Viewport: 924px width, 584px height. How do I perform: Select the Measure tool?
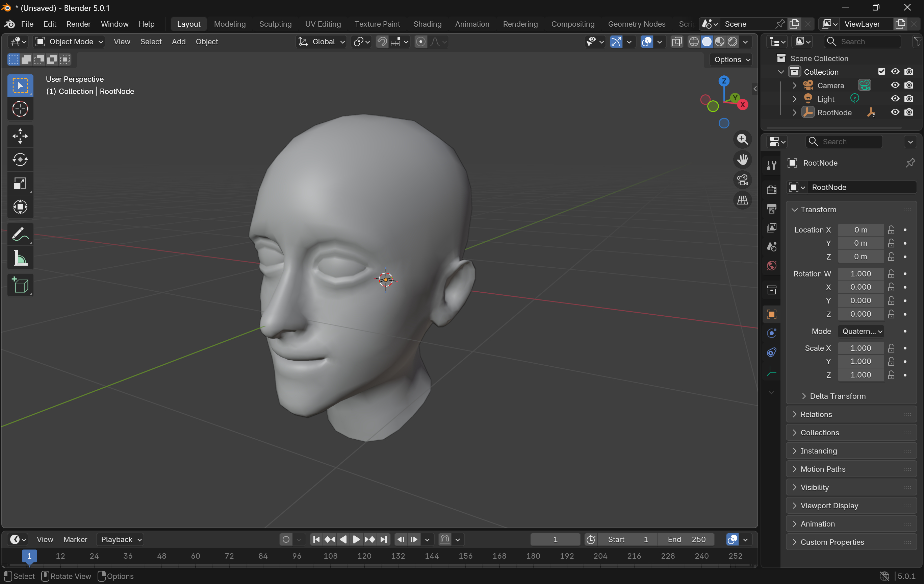coord(20,258)
